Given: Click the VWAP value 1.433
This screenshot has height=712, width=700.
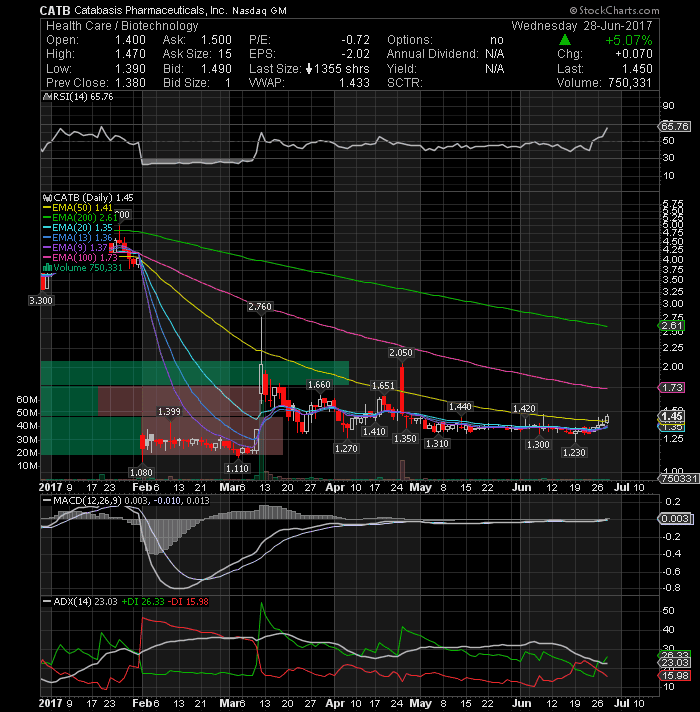Looking at the screenshot, I should point(355,83).
